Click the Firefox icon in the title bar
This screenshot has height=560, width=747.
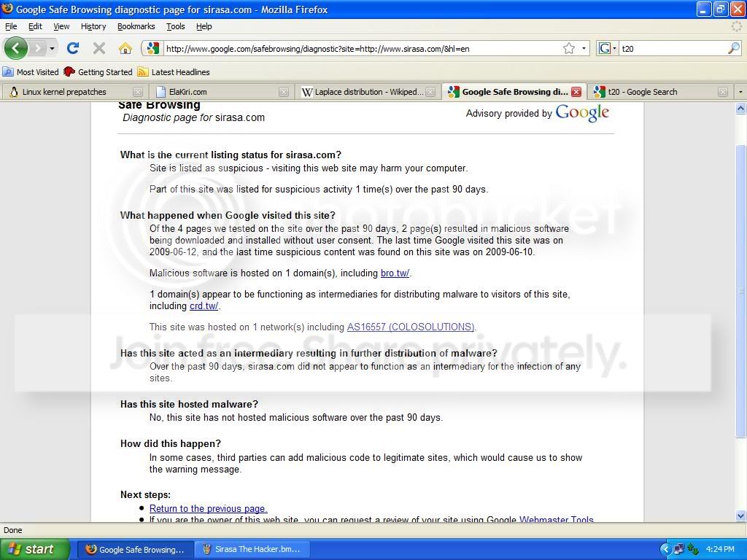click(x=7, y=9)
